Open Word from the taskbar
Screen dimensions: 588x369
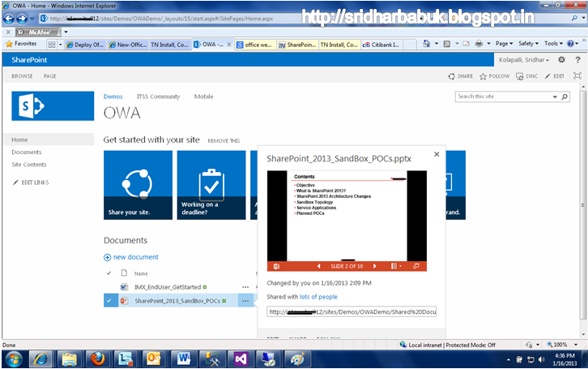[183, 359]
